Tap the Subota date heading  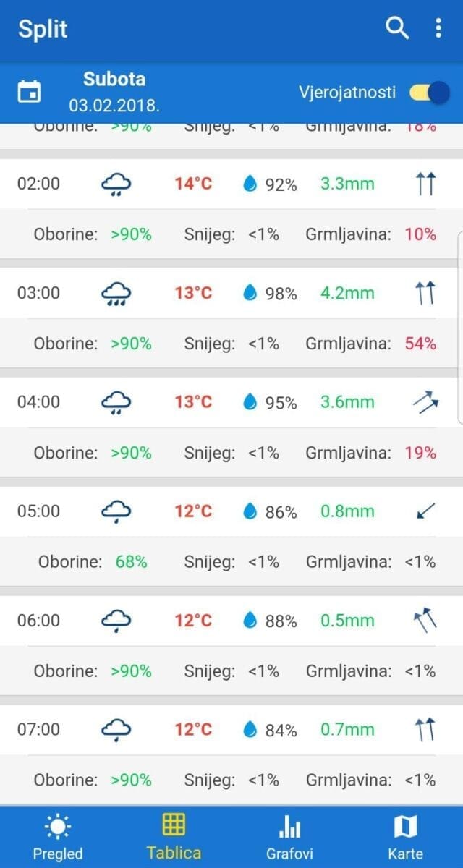pos(114,79)
